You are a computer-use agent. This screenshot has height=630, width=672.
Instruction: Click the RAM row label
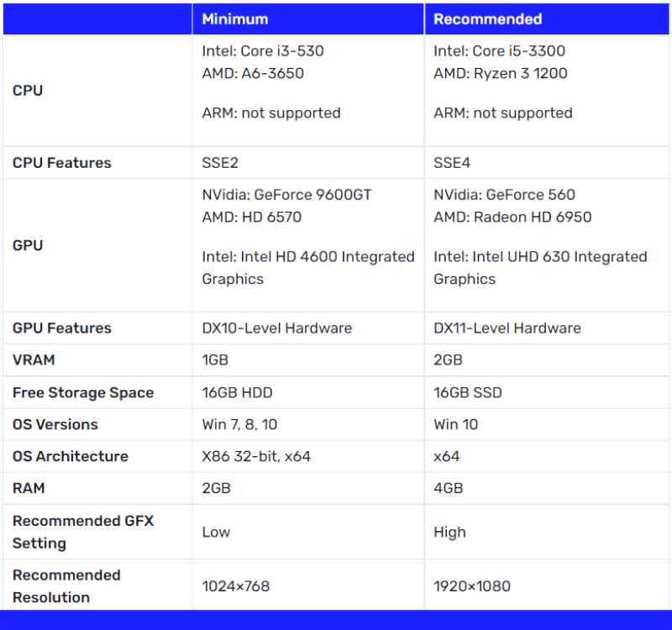pyautogui.click(x=29, y=488)
